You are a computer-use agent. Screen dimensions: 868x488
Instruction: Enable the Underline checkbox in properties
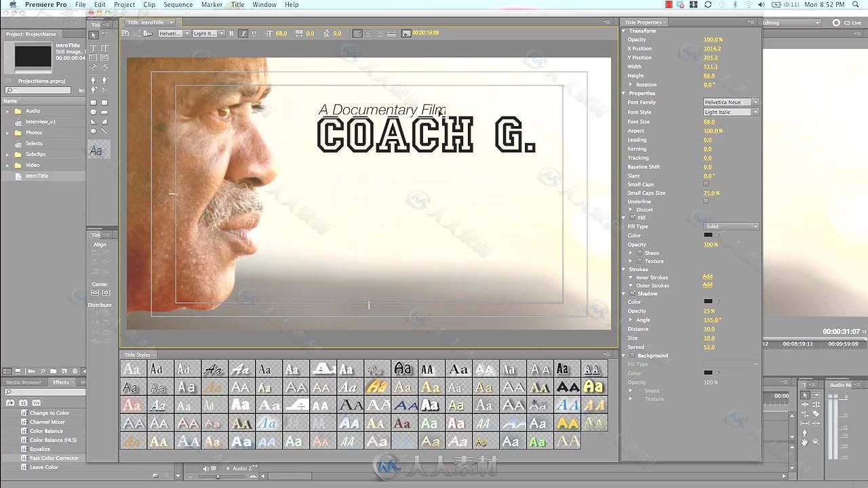click(706, 201)
